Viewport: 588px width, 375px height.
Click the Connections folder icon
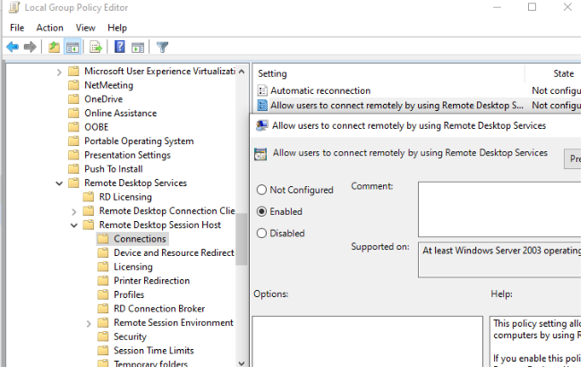tap(103, 239)
